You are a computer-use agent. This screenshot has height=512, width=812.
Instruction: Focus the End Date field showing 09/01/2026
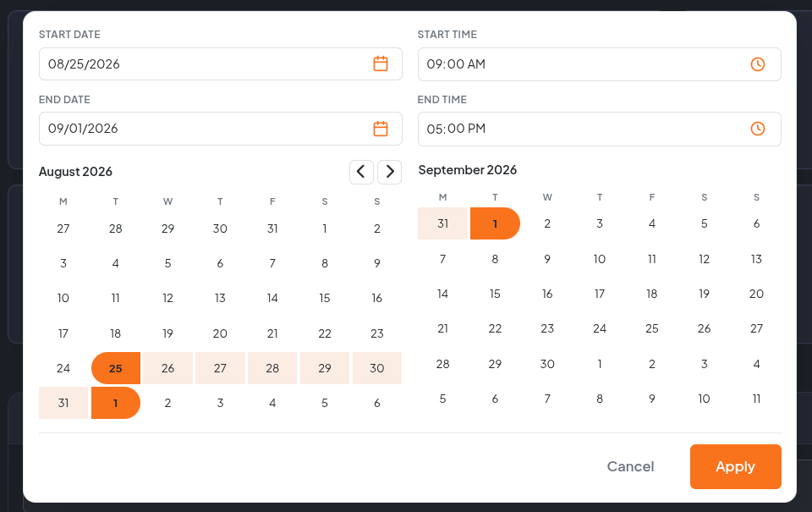point(221,129)
